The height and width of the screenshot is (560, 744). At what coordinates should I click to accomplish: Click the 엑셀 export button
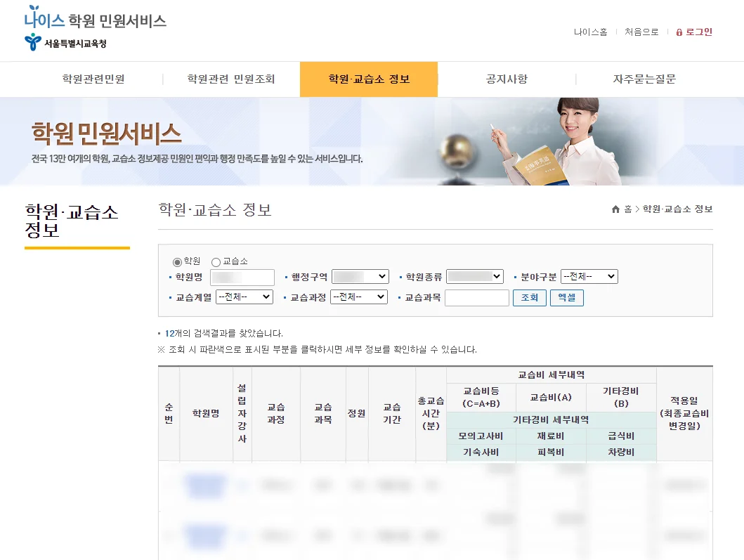click(566, 298)
